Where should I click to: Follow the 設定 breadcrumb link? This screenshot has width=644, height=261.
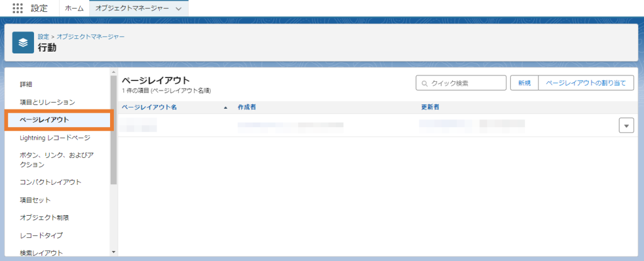(x=43, y=36)
